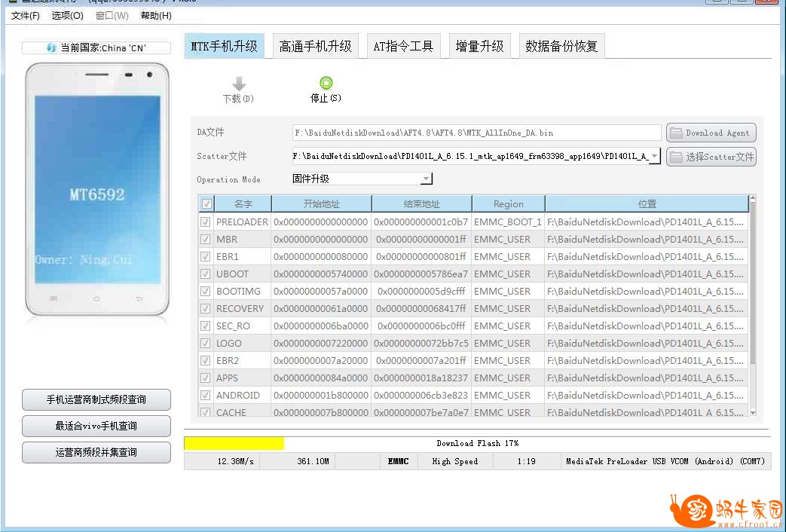786x532 pixels.
Task: Click the 名字 column header
Action: click(243, 204)
